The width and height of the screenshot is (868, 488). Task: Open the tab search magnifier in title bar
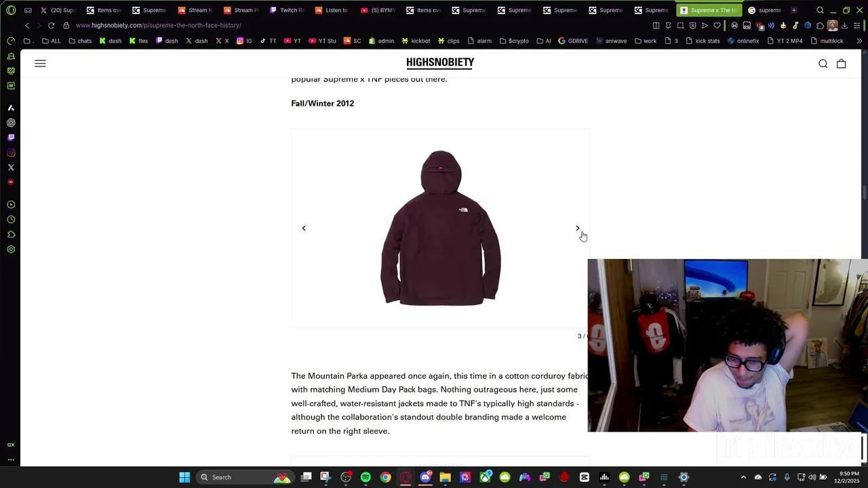820,10
